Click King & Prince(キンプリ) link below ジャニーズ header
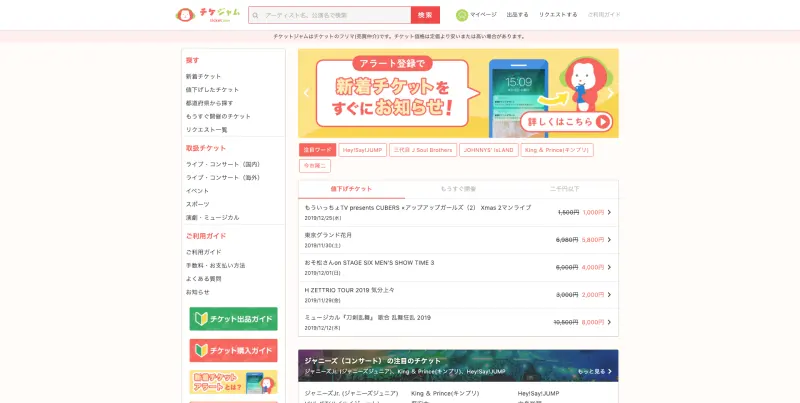The height and width of the screenshot is (403, 800). (x=445, y=393)
